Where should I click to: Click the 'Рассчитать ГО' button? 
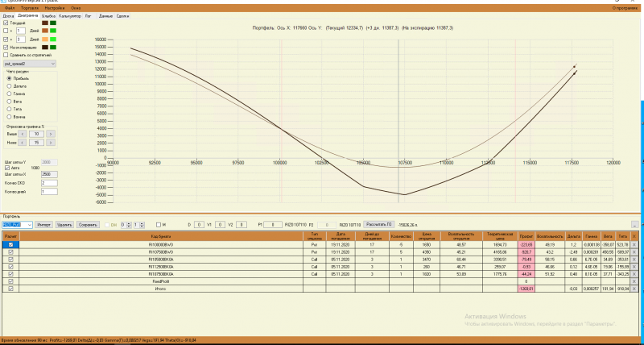[x=379, y=225]
